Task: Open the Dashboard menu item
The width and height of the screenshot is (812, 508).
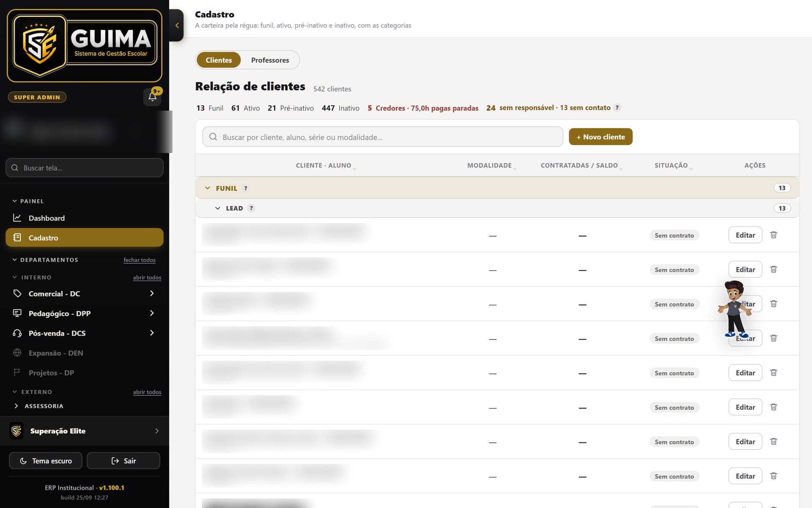Action: [x=85, y=218]
